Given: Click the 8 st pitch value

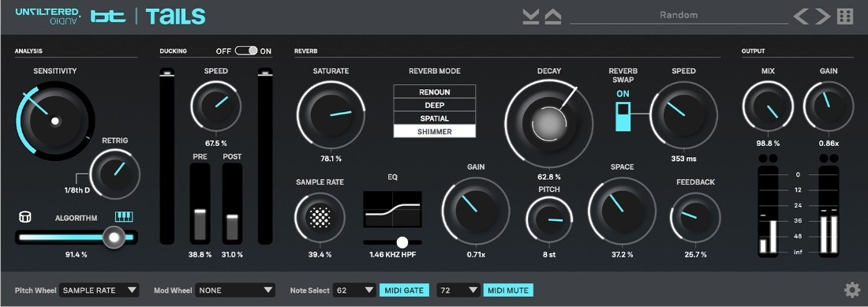Looking at the screenshot, I should [549, 254].
